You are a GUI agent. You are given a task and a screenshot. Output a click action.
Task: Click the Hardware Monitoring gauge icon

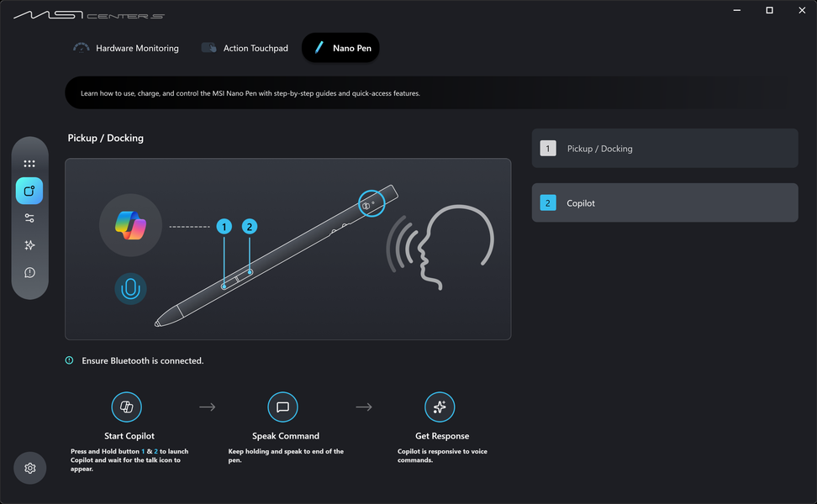tap(82, 48)
